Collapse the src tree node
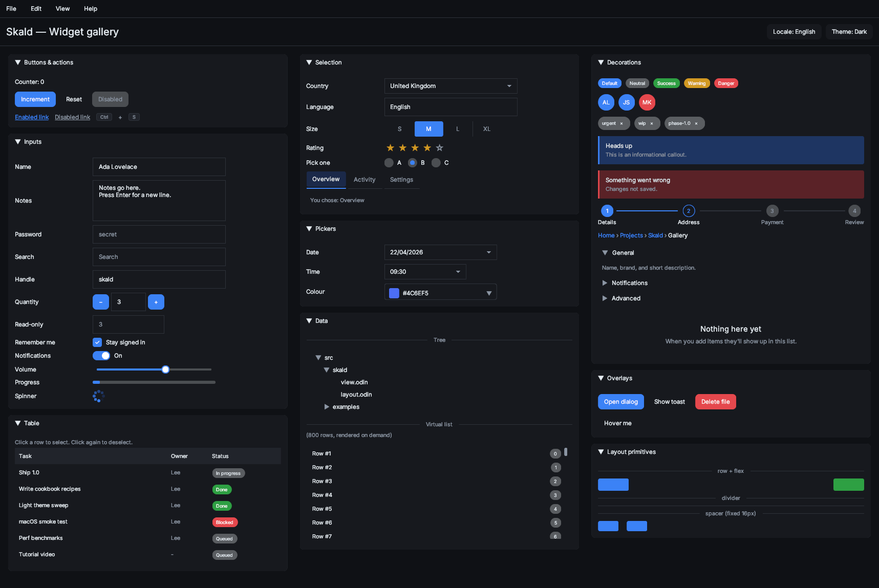Viewport: 879px width, 588px height. (x=318, y=358)
